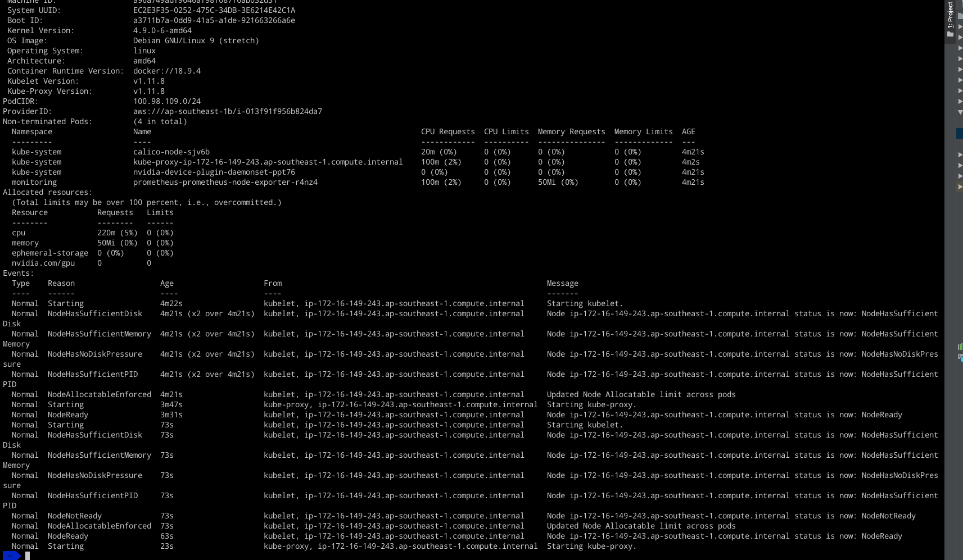Click the nvidia.com/gpu resource name
This screenshot has width=963, height=560.
tap(43, 263)
